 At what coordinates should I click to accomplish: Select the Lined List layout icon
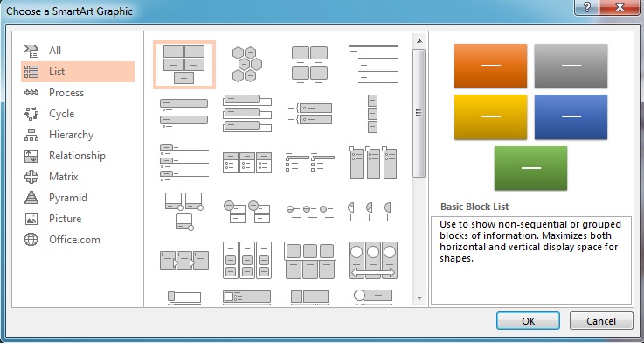click(x=373, y=65)
